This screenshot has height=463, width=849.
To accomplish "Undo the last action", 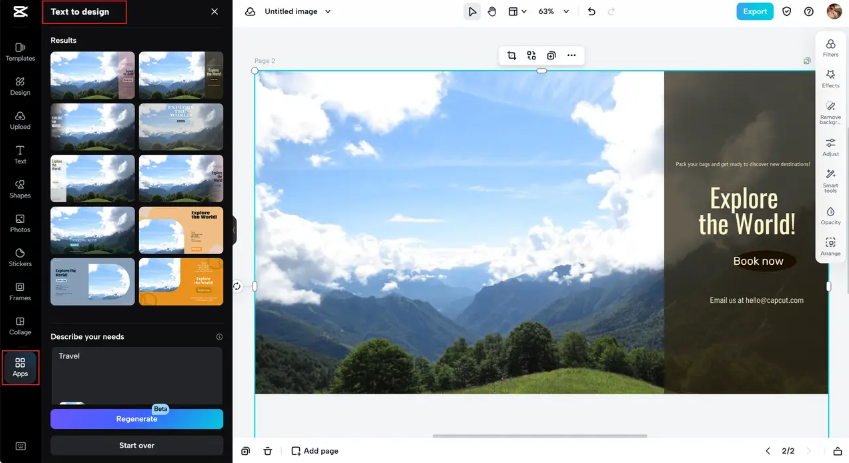I will 591,11.
